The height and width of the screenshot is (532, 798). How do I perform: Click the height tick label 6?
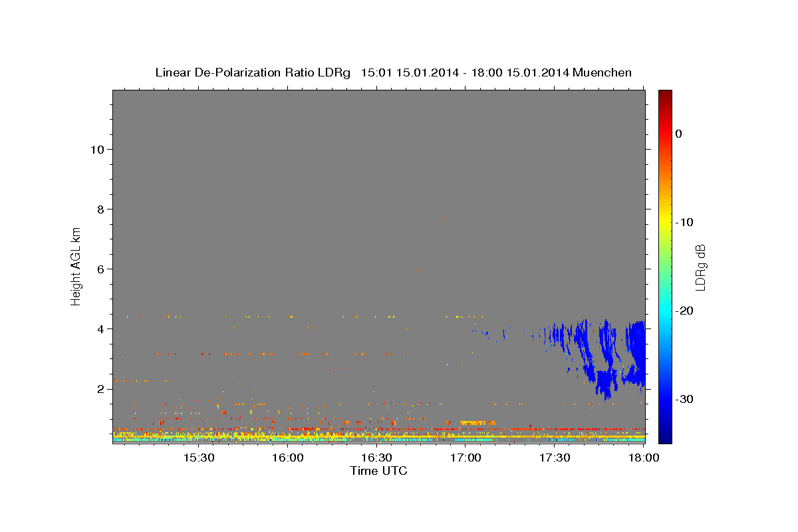click(x=100, y=269)
